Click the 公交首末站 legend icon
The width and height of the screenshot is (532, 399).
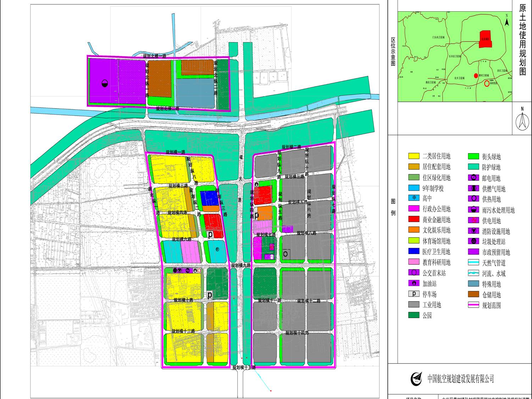click(x=414, y=273)
